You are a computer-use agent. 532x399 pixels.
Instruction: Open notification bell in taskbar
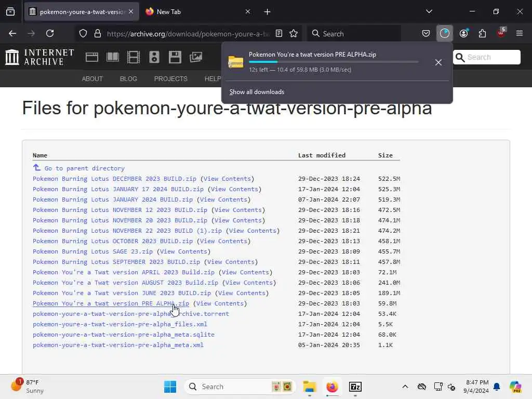pyautogui.click(x=497, y=387)
